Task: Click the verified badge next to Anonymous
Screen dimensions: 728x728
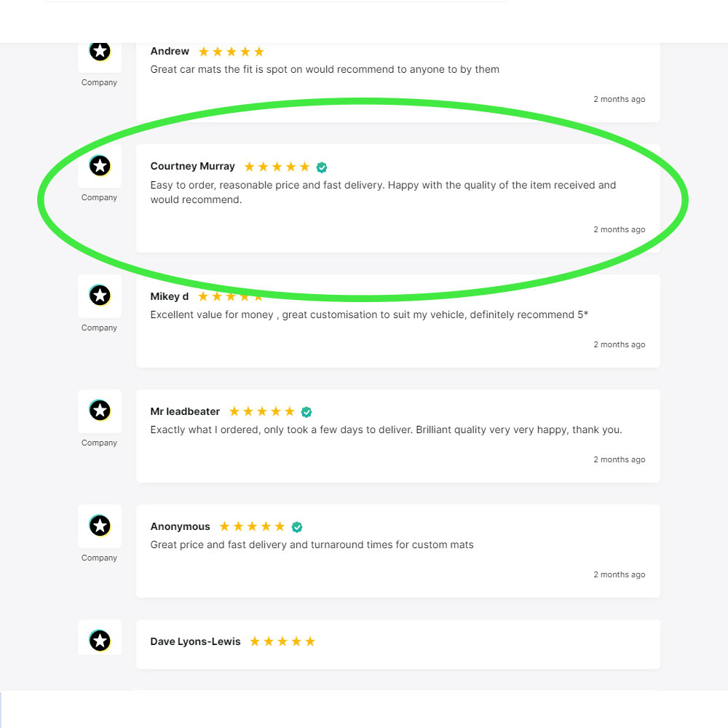Action: point(297,527)
